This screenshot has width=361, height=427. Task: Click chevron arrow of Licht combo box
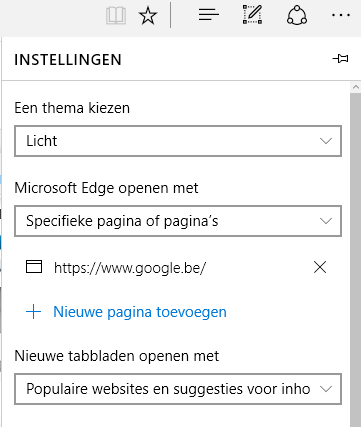point(326,141)
